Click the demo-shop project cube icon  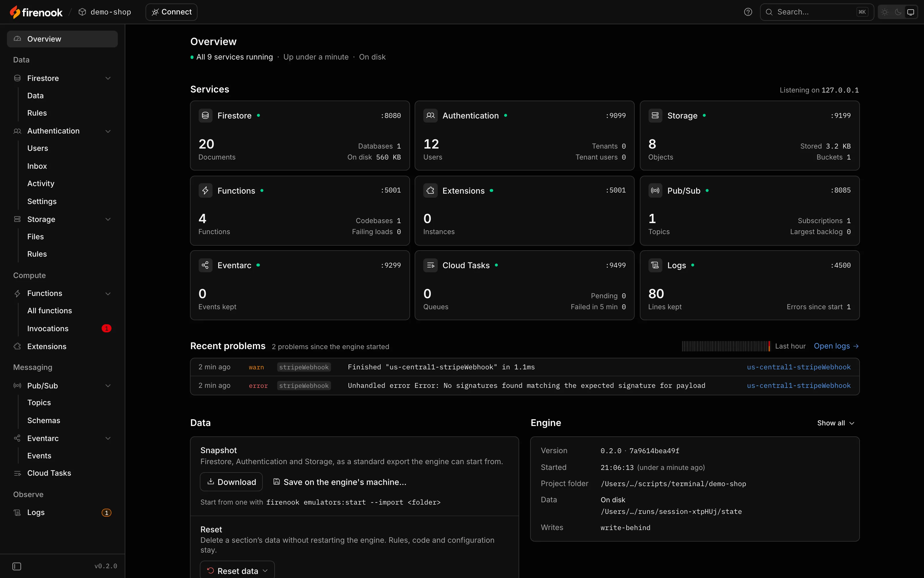pyautogui.click(x=82, y=12)
